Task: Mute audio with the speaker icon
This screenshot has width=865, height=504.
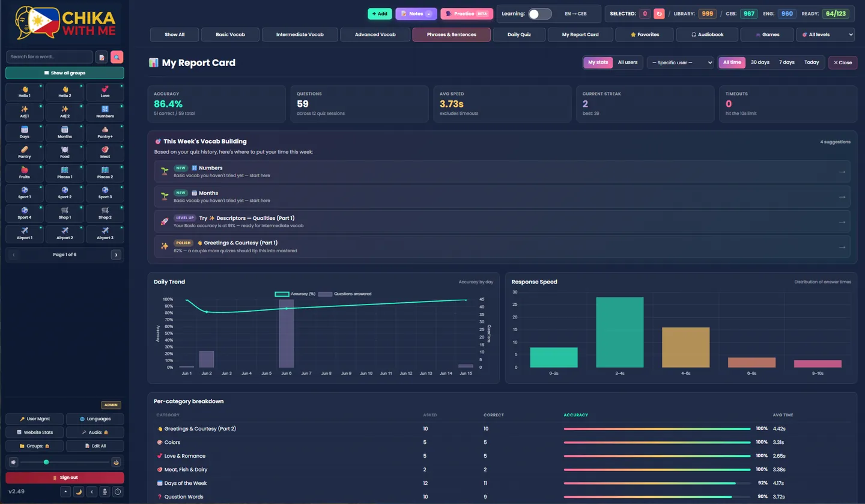Action: (x=14, y=462)
